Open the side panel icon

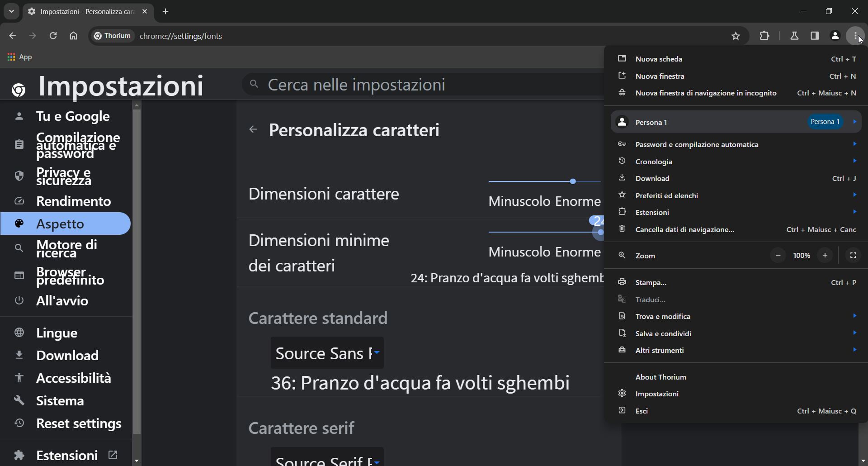[x=815, y=36]
